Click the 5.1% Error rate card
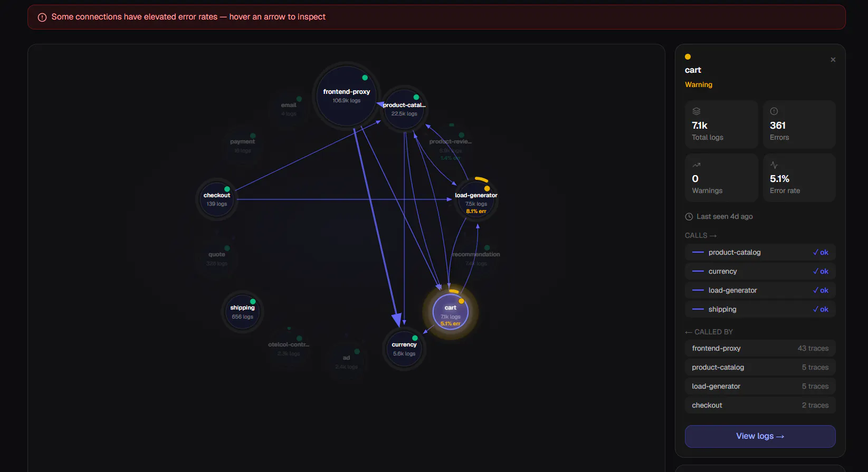 pos(799,178)
